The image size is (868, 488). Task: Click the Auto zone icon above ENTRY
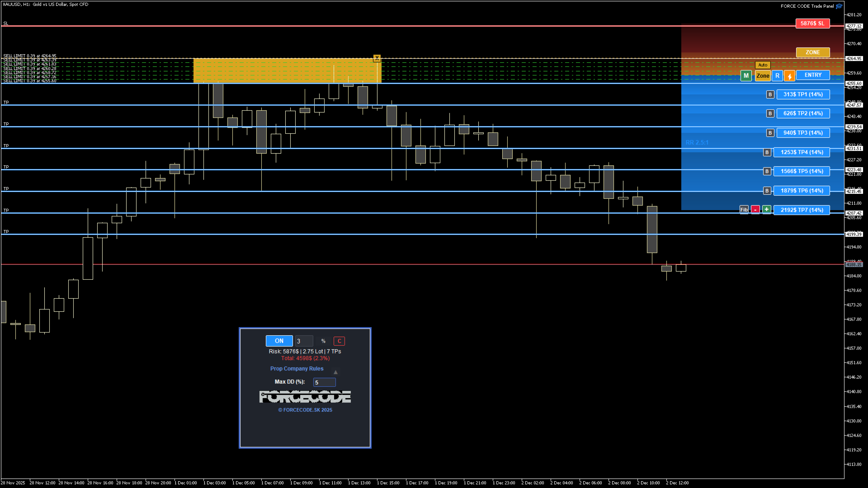click(x=763, y=65)
